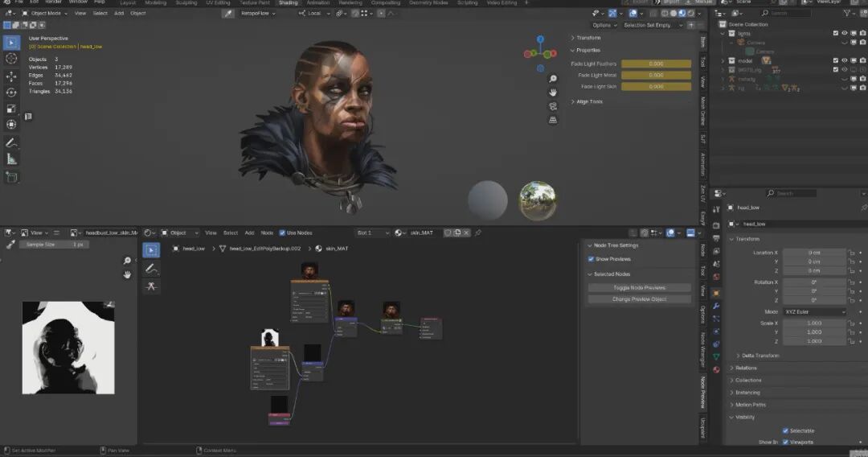
Task: Select the Transform tool in viewport toolbar
Action: click(11, 125)
